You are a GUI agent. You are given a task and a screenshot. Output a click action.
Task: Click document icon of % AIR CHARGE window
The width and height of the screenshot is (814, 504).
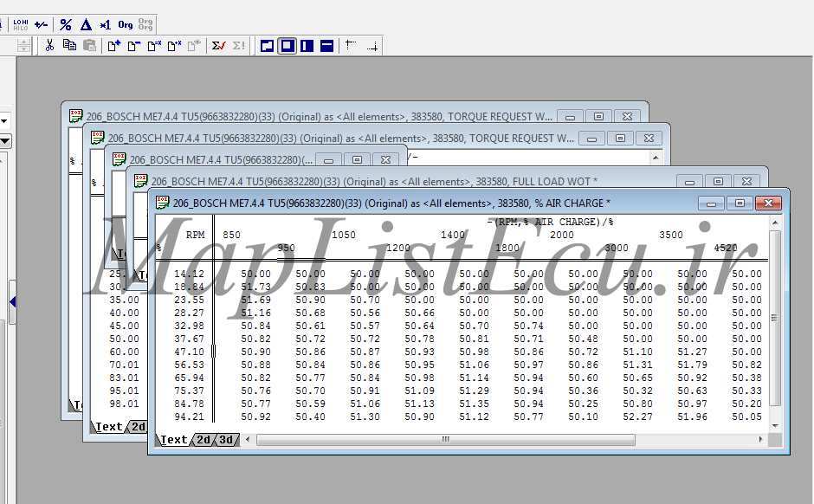[163, 203]
